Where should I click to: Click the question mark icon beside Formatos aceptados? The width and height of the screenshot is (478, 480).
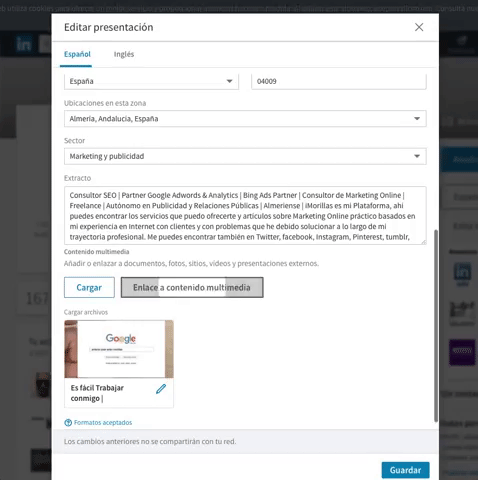point(68,423)
